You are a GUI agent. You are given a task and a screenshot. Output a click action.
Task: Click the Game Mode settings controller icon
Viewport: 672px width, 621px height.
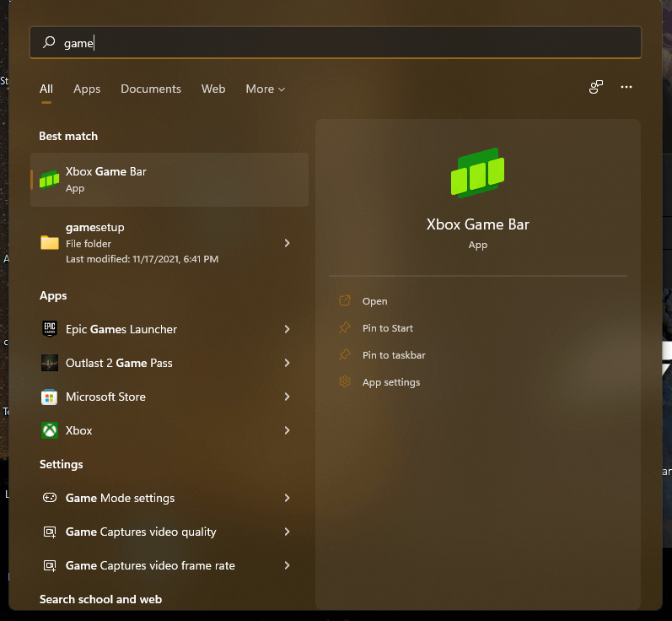[x=50, y=498]
